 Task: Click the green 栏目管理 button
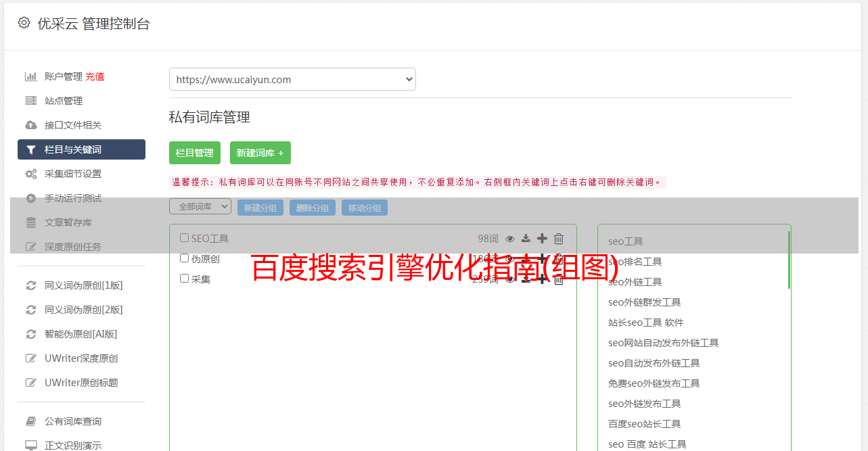click(195, 153)
